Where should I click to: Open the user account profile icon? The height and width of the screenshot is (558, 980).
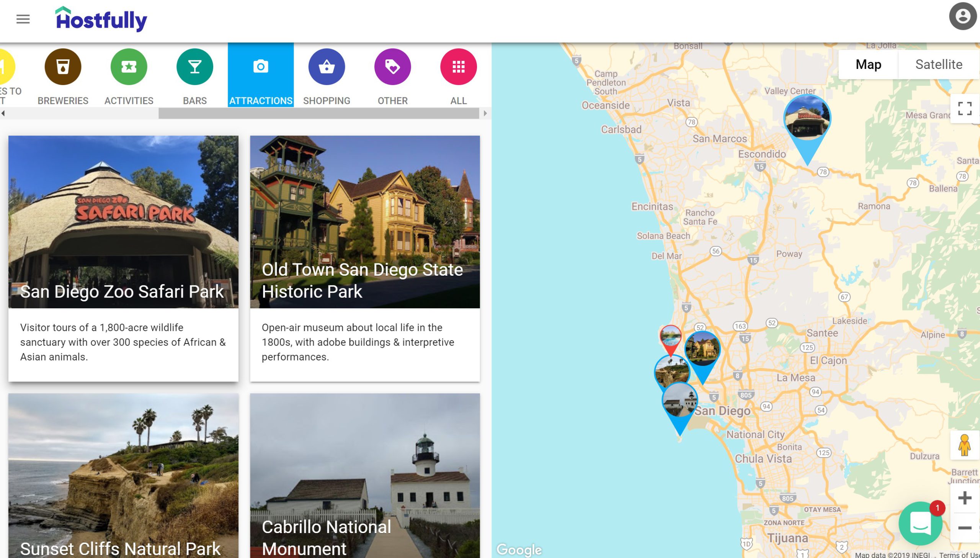(962, 16)
